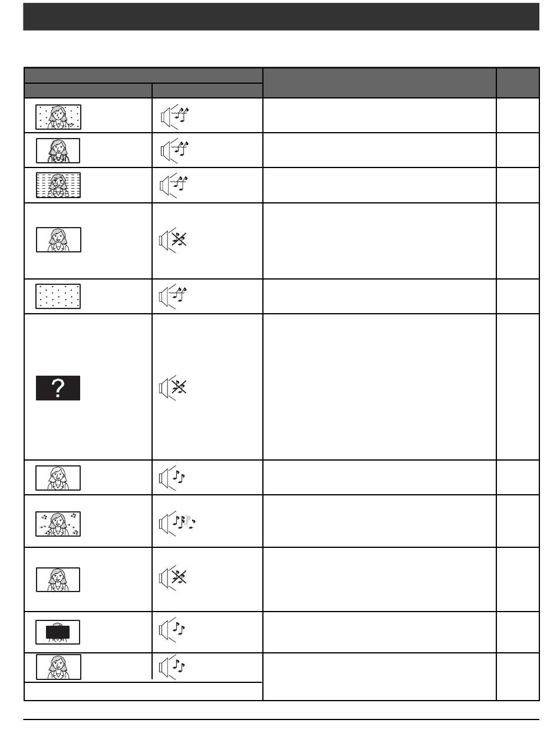Click noisy speaker icon beside the snowy woman picture
560x736 pixels.
[173, 116]
